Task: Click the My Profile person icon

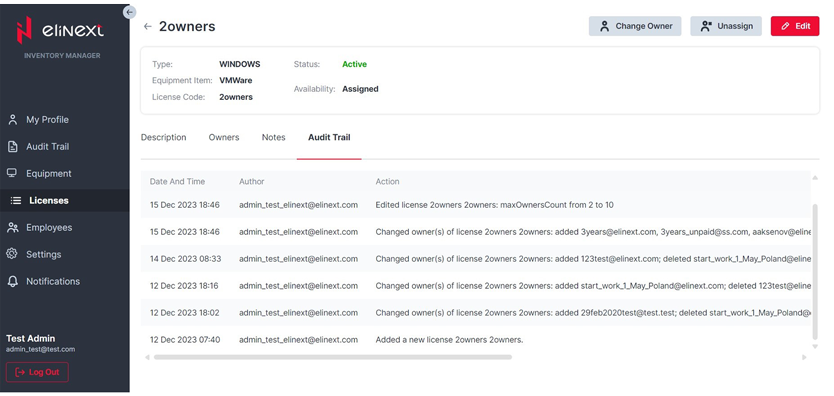Action: (13, 120)
